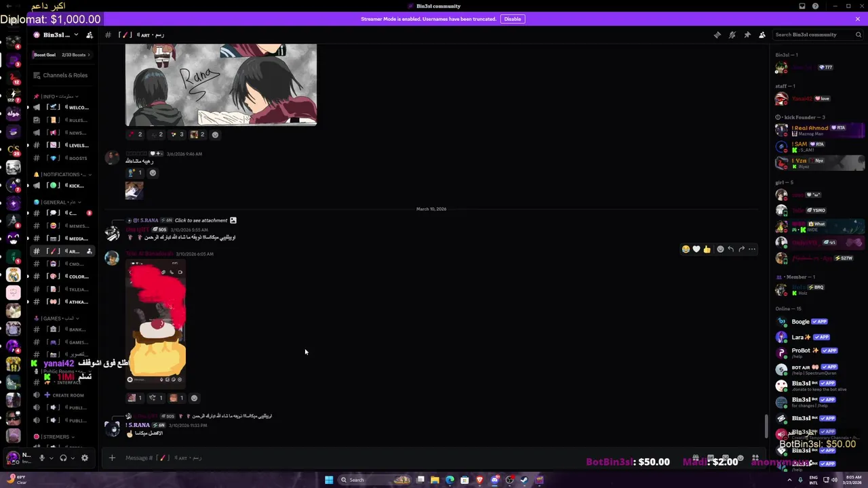The image size is (868, 488).
Task: Click 'Click to see attachment' reply link
Action: pos(201,220)
